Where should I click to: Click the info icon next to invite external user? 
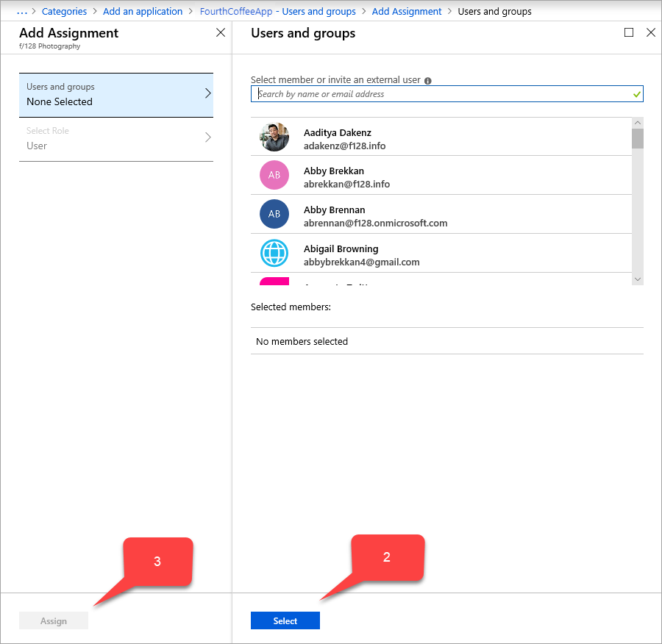(x=427, y=81)
